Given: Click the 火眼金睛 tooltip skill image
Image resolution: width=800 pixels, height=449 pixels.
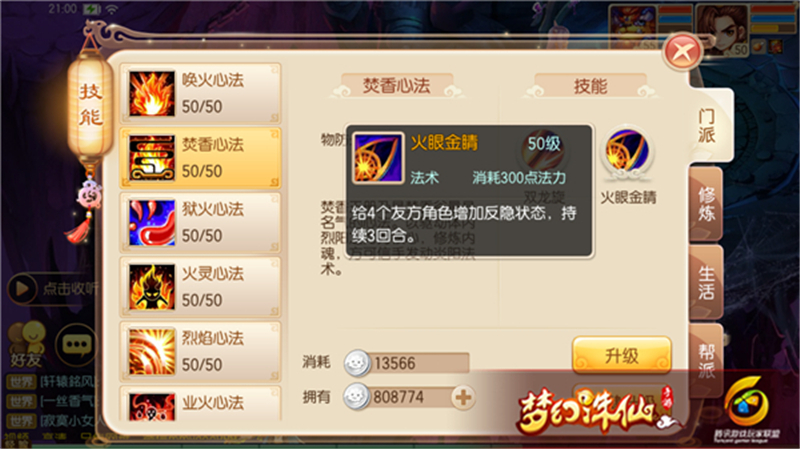Looking at the screenshot, I should tap(378, 158).
